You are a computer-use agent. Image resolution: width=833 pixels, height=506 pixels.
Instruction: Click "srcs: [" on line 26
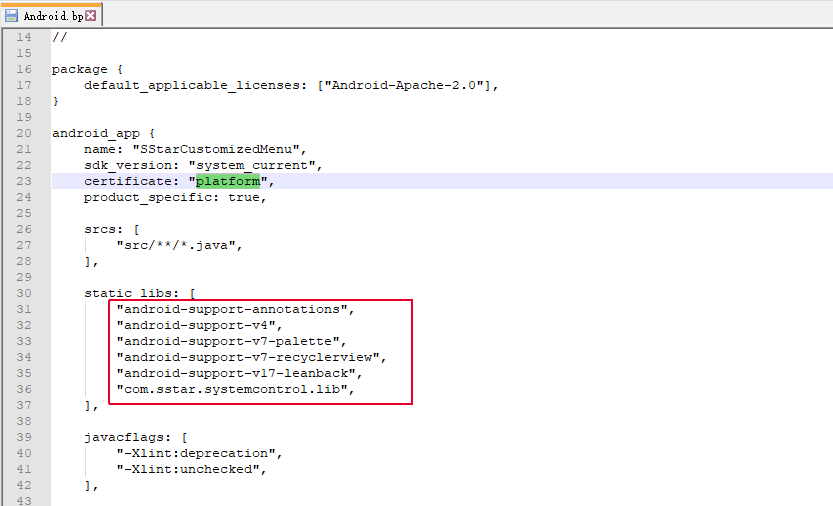pos(112,229)
